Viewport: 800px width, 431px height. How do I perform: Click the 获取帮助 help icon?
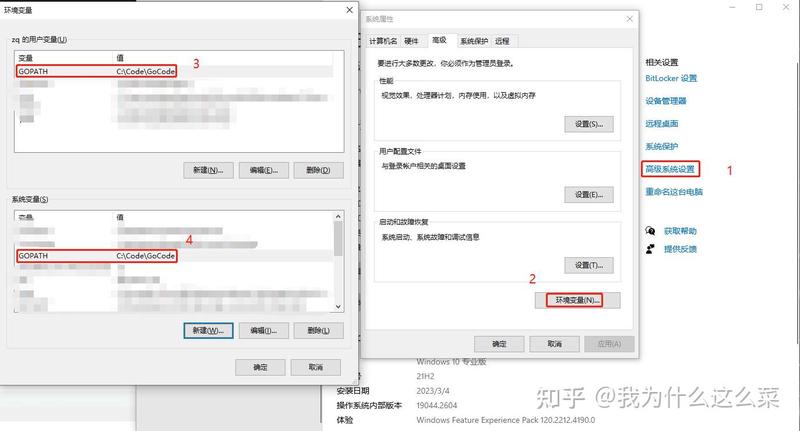point(650,231)
